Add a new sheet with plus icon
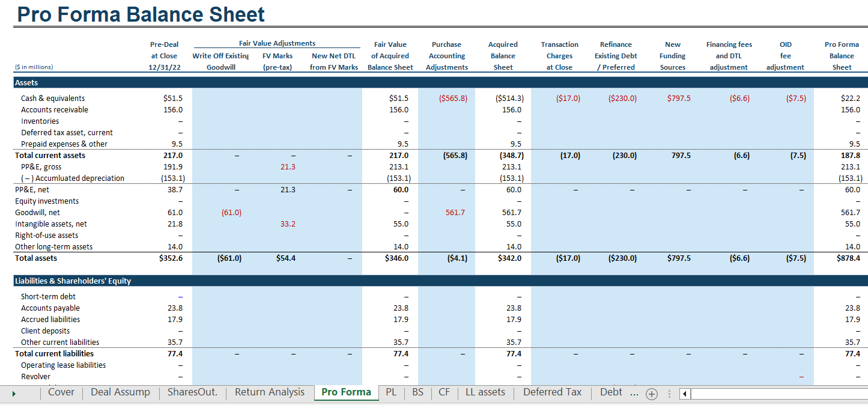This screenshot has height=405, width=868. pyautogui.click(x=651, y=394)
